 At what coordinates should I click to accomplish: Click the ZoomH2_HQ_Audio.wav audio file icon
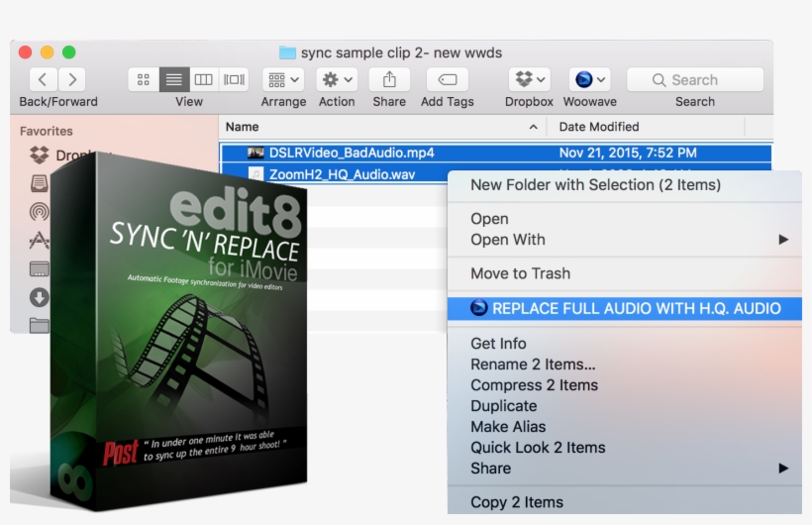(x=255, y=174)
